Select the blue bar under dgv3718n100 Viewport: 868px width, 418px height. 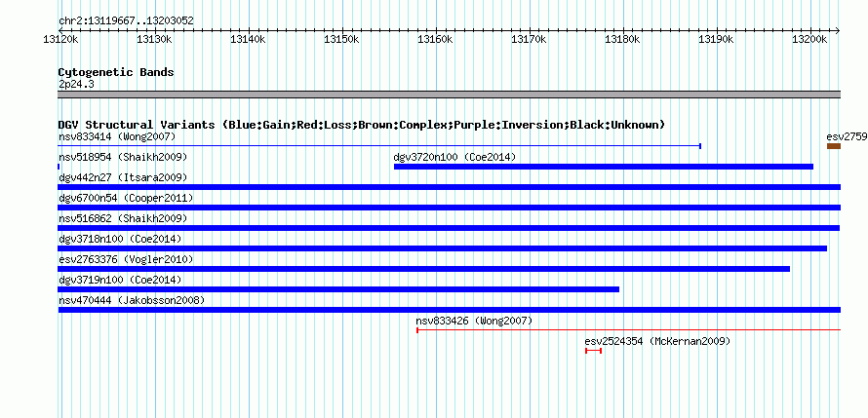(x=443, y=248)
